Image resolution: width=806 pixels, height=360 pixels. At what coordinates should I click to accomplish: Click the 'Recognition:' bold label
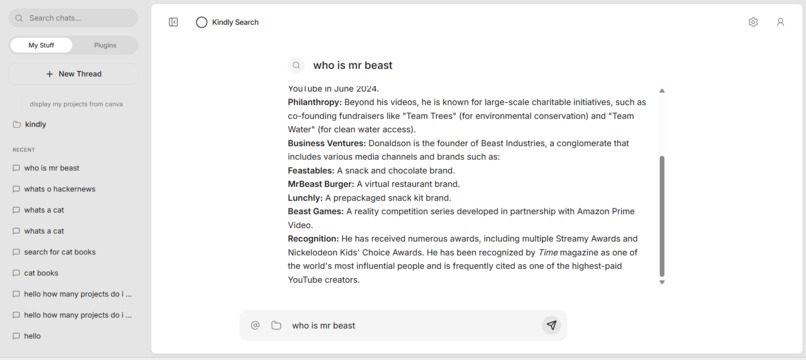pos(314,239)
